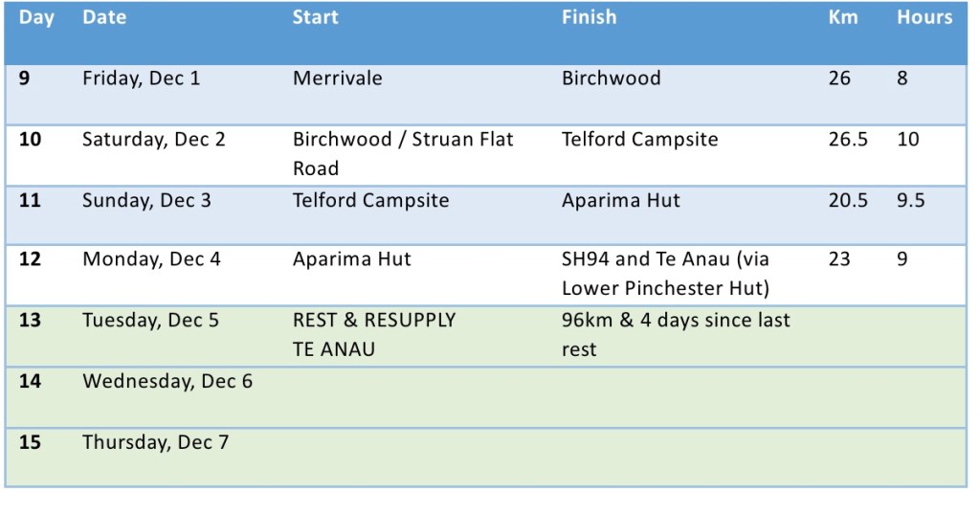Click the Date column header
This screenshot has width=980, height=514.
pos(104,18)
